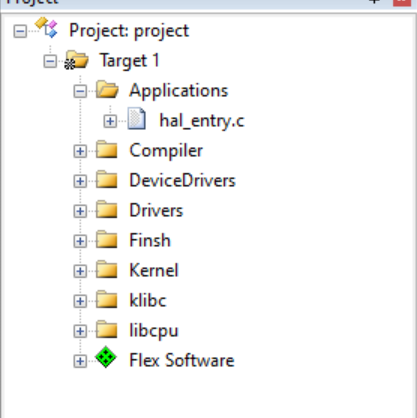
Task: Click the project workspace icon
Action: (x=46, y=27)
